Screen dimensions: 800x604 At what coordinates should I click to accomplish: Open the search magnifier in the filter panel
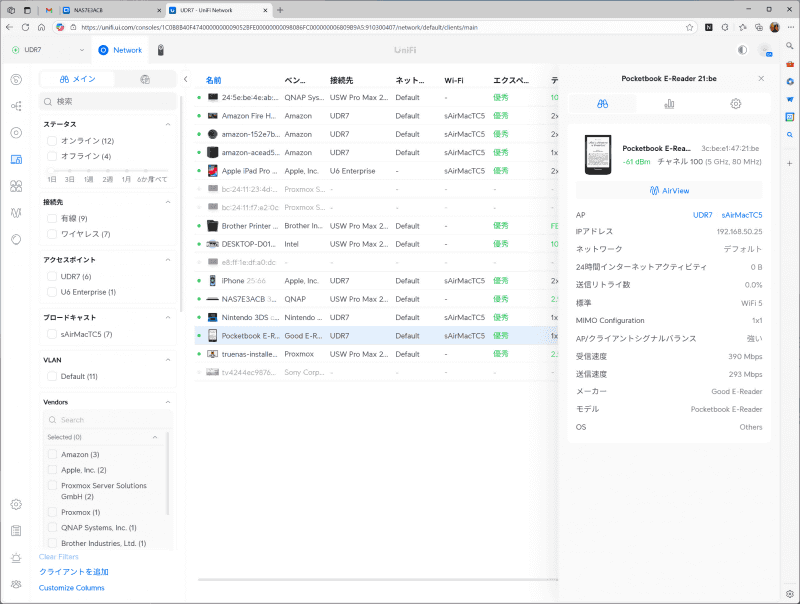click(48, 101)
